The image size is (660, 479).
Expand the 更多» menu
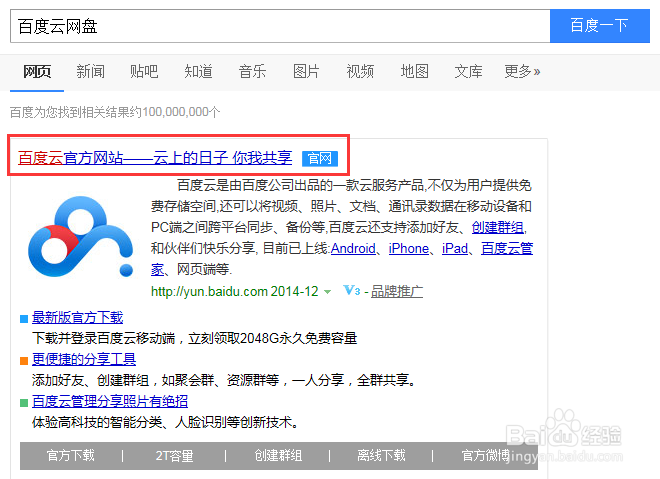pos(522,72)
